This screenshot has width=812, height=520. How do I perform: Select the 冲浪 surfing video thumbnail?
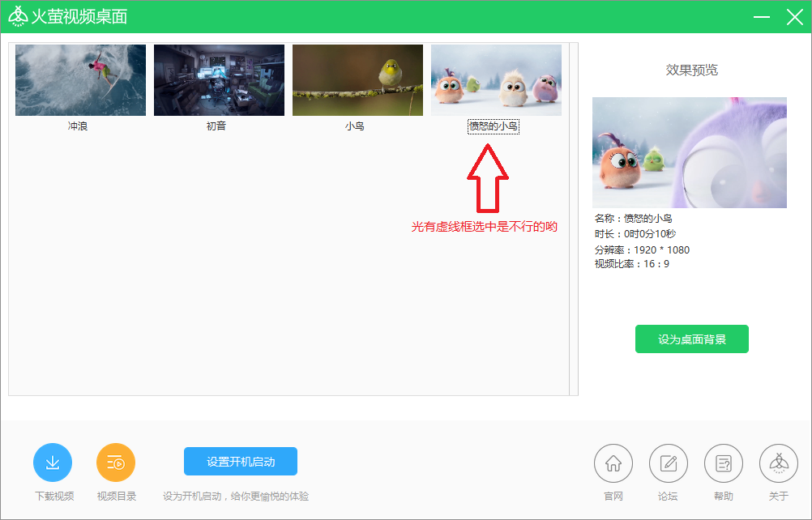(x=79, y=79)
